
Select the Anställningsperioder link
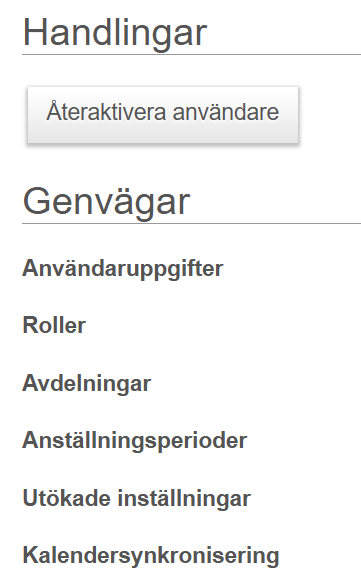point(135,442)
